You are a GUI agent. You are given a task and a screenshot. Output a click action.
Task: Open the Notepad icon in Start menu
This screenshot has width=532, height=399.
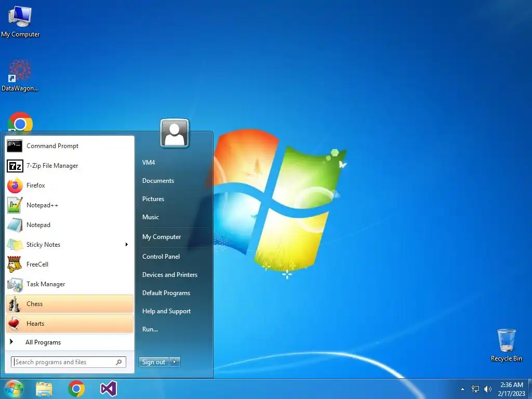(15, 225)
